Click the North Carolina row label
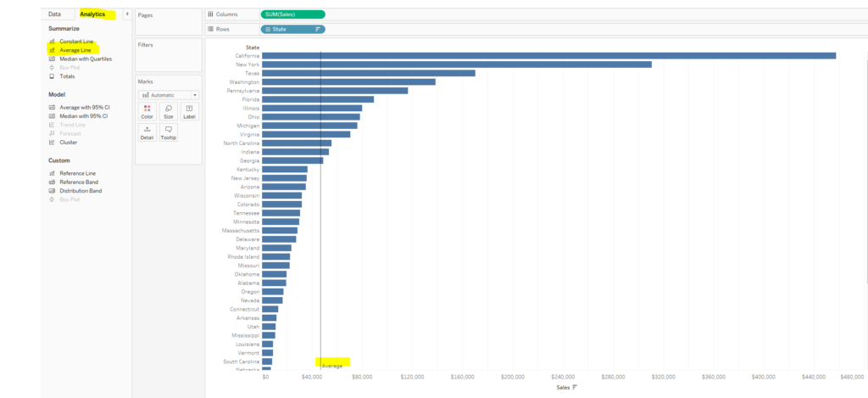868x398 pixels. pyautogui.click(x=242, y=143)
